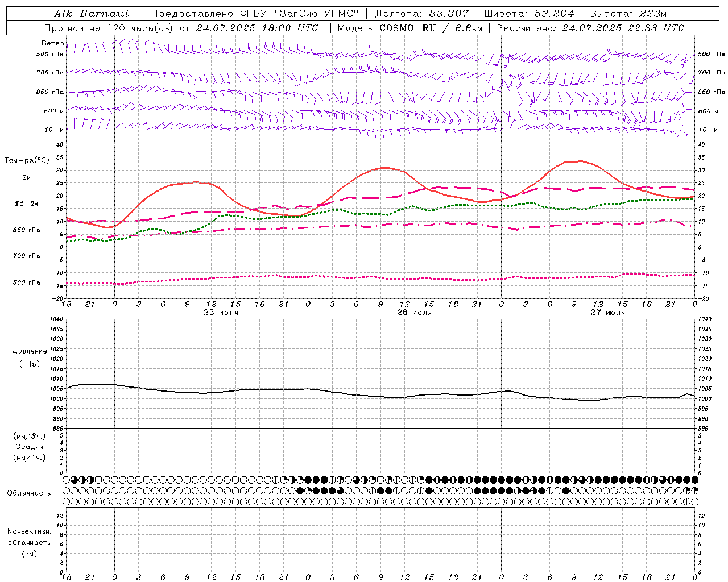Click the Облачность cloud cover label
This screenshot has width=728, height=582.
(29, 493)
